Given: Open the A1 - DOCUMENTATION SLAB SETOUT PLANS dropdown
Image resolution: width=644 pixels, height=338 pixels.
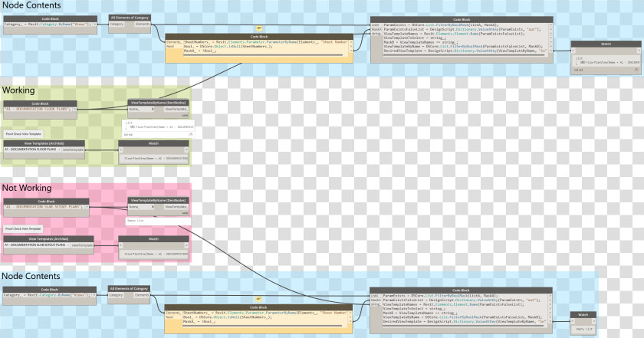Looking at the screenshot, I should coord(37,245).
